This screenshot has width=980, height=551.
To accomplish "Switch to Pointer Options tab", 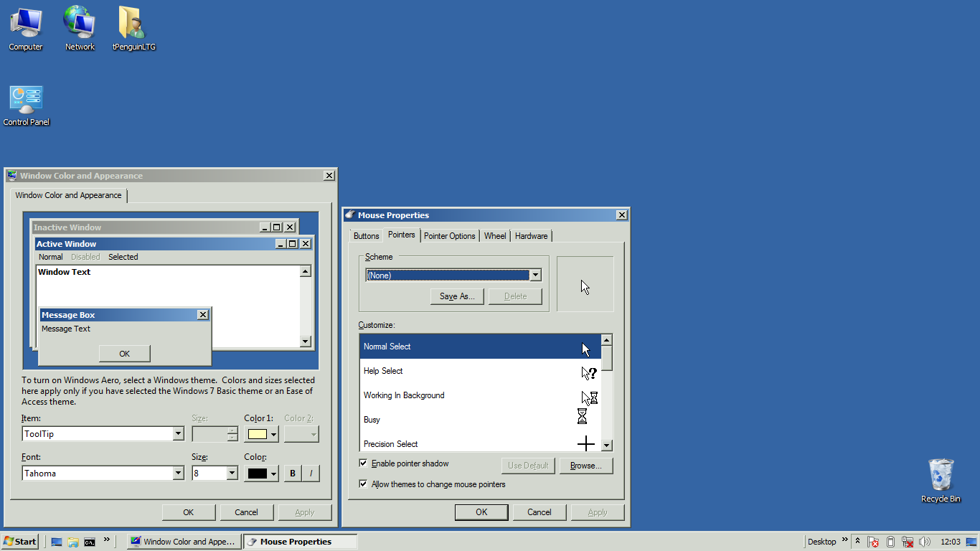I will [449, 236].
